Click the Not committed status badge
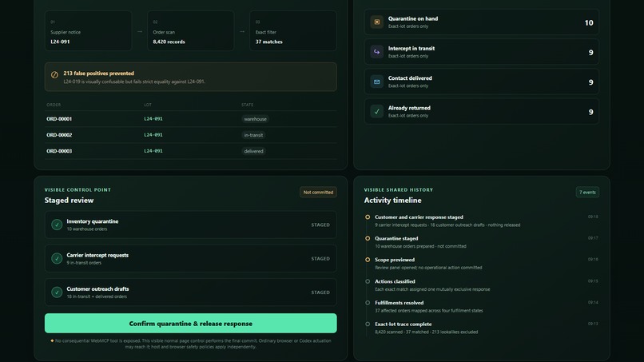This screenshot has height=362, width=644. click(318, 193)
